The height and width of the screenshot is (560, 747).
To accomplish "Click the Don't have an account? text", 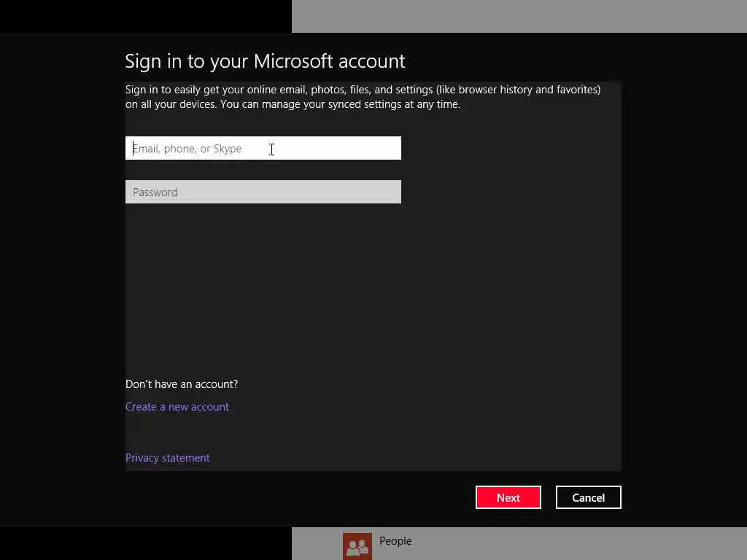I will 182,384.
